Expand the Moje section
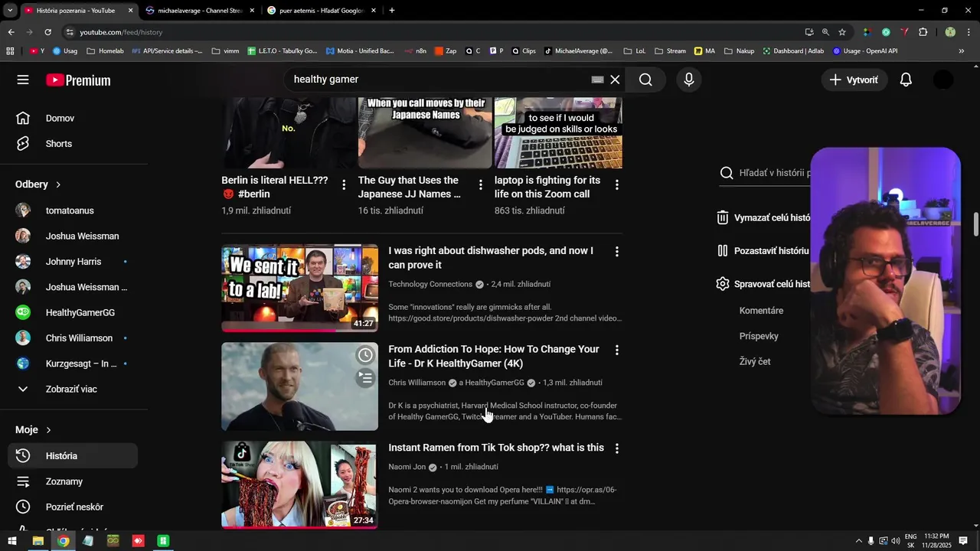980x551 pixels. click(x=34, y=429)
